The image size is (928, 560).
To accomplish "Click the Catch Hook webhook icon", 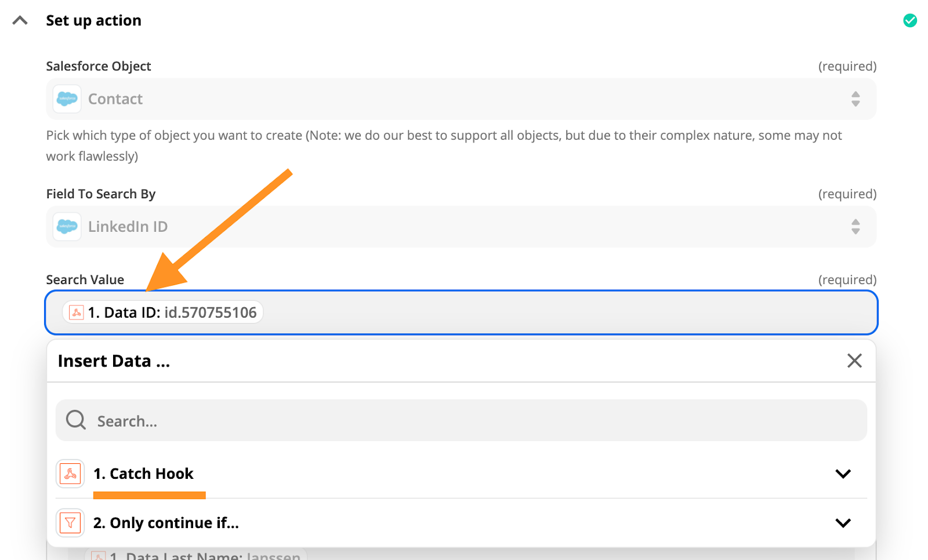I will (70, 474).
